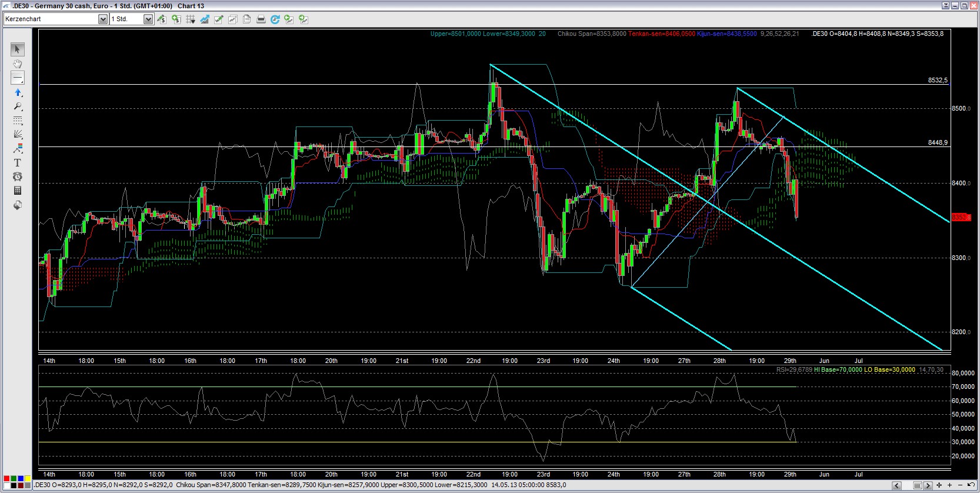Reset chart view with undo arrow
Image resolution: width=980 pixels, height=493 pixels.
pyautogui.click(x=971, y=485)
